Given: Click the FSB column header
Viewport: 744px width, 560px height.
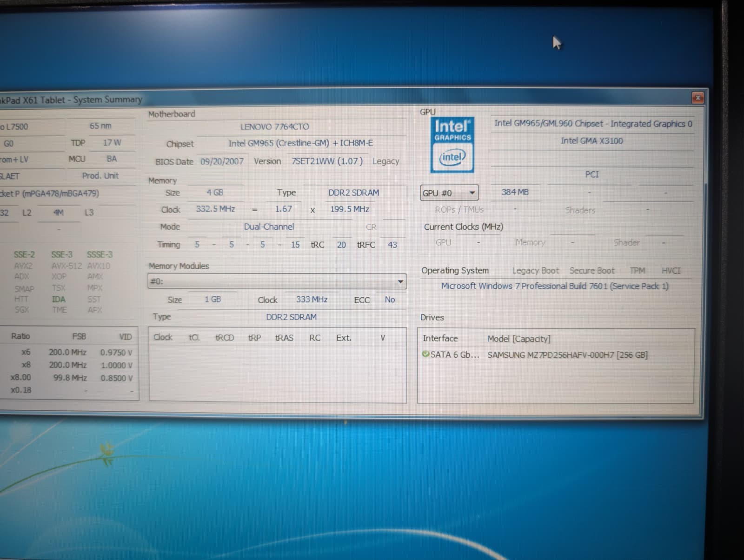Looking at the screenshot, I should click(x=79, y=336).
